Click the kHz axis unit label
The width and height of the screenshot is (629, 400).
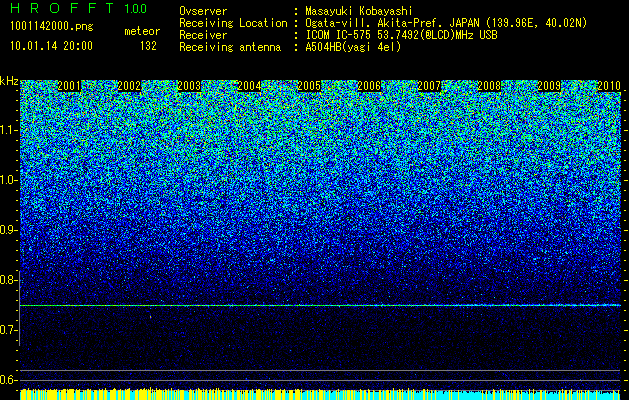pos(9,81)
